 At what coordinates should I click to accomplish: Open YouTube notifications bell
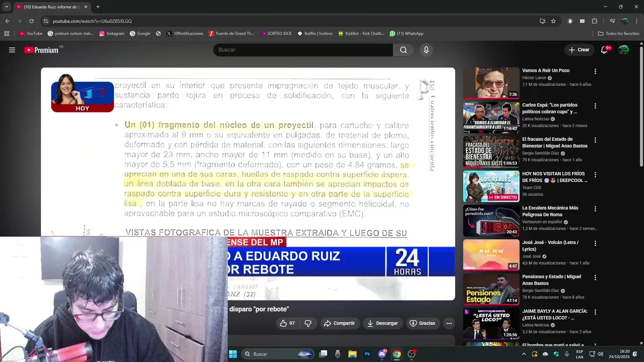604,50
